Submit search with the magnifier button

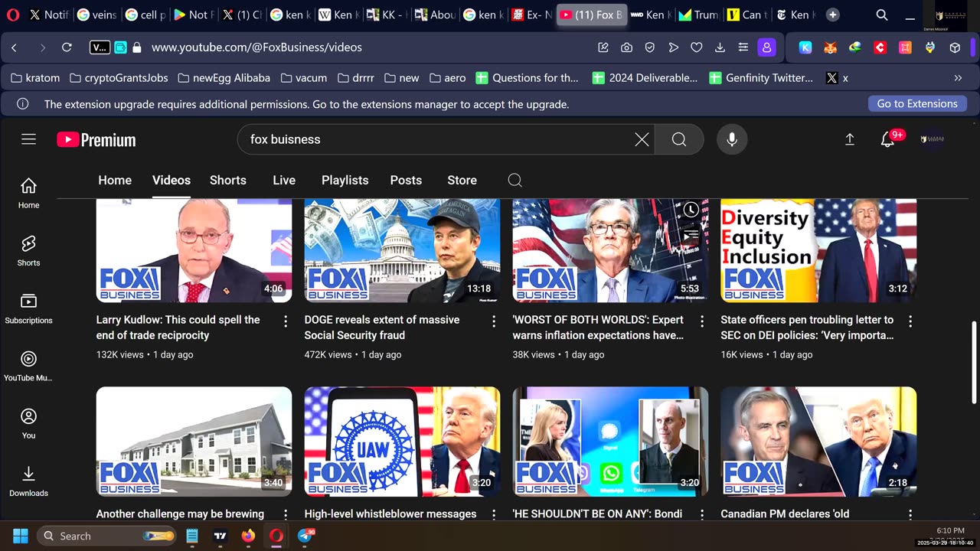tap(679, 139)
